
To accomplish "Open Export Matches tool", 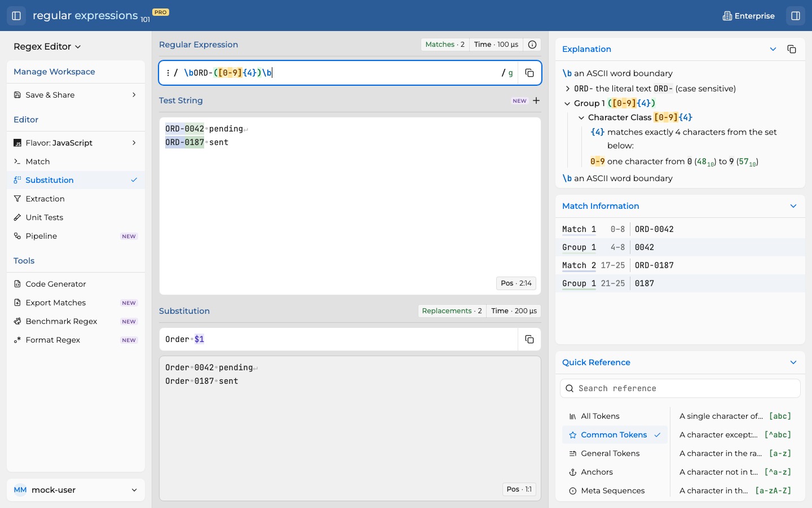I will 76,303.
